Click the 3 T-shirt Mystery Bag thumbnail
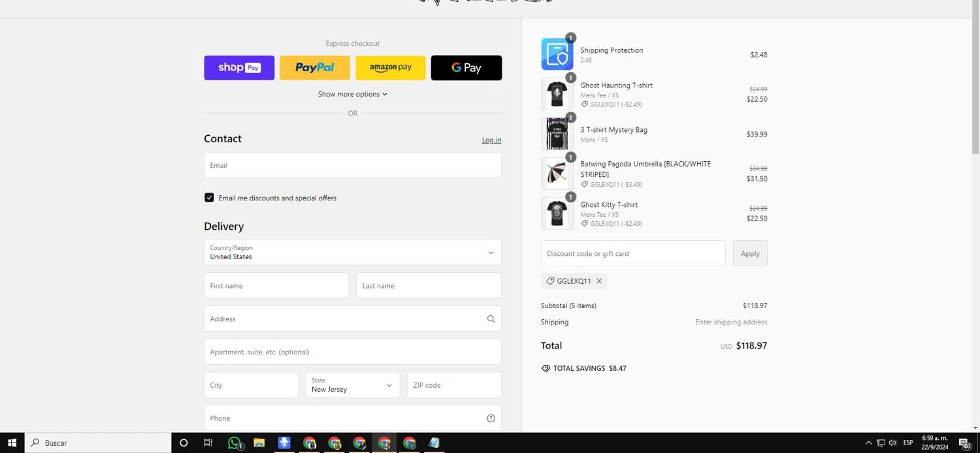This screenshot has width=980, height=453. tap(557, 134)
